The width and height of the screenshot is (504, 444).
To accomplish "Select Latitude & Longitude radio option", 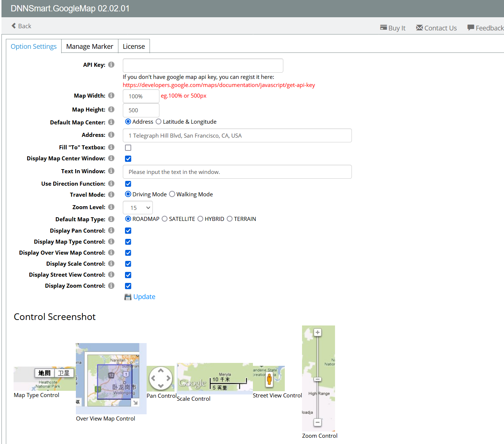I will coord(158,121).
